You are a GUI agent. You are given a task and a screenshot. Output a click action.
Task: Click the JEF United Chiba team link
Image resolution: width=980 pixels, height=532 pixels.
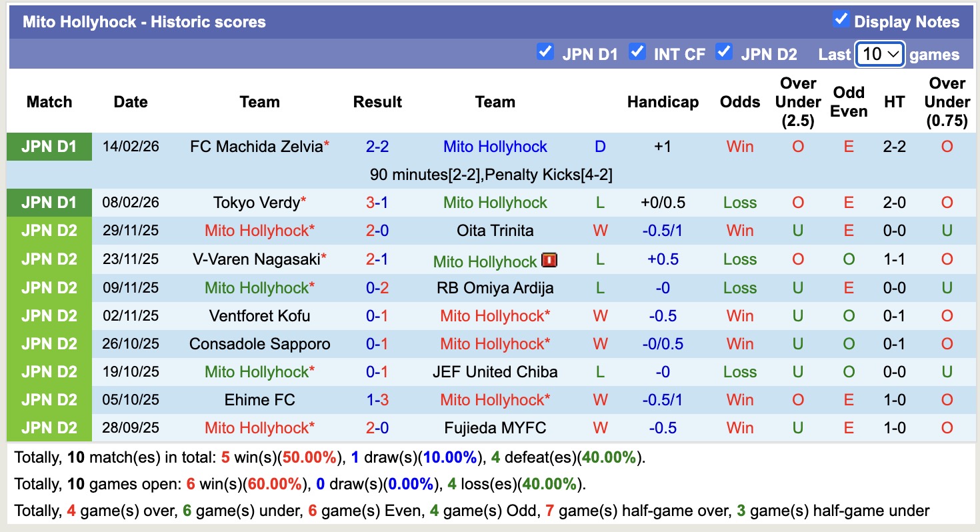[x=495, y=371]
